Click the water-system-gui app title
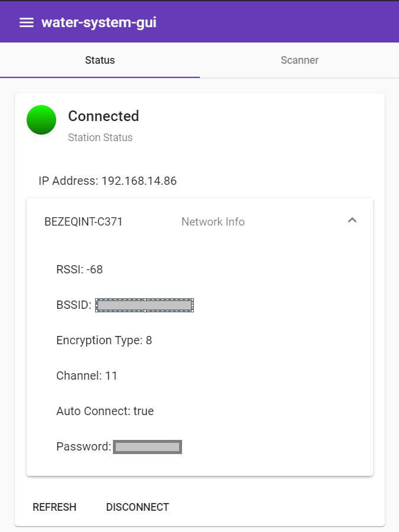Image resolution: width=399 pixels, height=532 pixels. (99, 22)
